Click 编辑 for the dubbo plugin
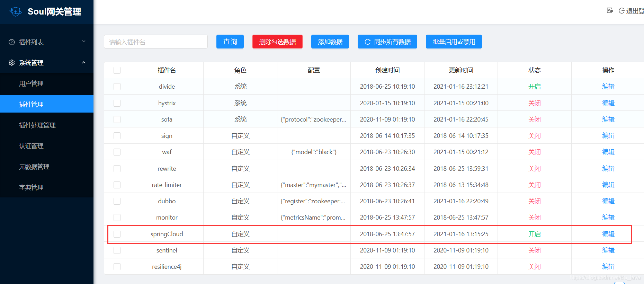 (608, 201)
